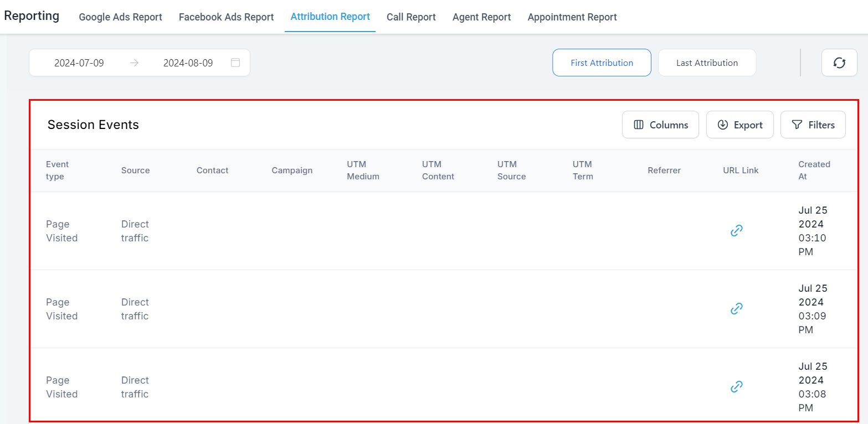
Task: Edit the end date 2024-08-09 field
Action: 188,63
